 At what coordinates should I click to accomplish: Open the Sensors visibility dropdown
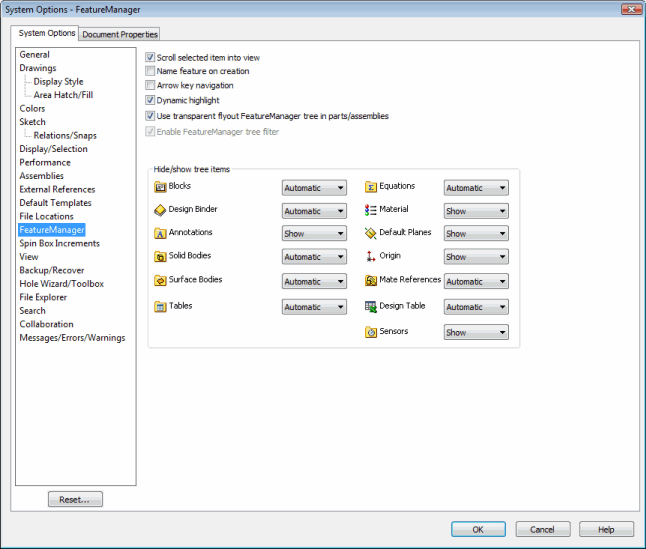(x=476, y=332)
